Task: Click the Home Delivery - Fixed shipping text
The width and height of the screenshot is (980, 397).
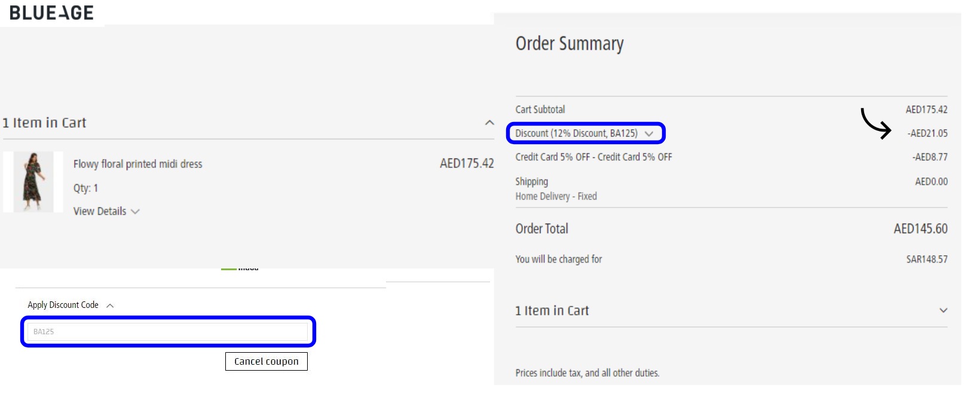Action: [x=556, y=196]
